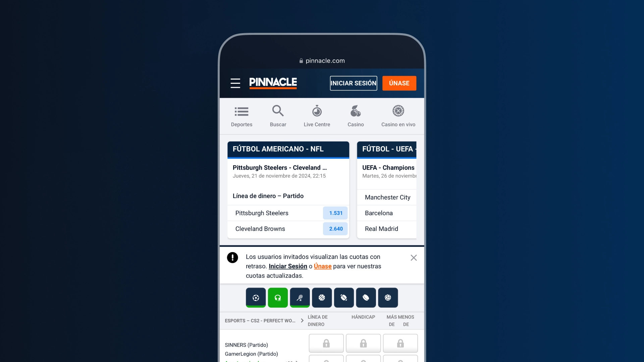This screenshot has height=362, width=644.
Task: Click the basketball sport icon
Action: 322,297
